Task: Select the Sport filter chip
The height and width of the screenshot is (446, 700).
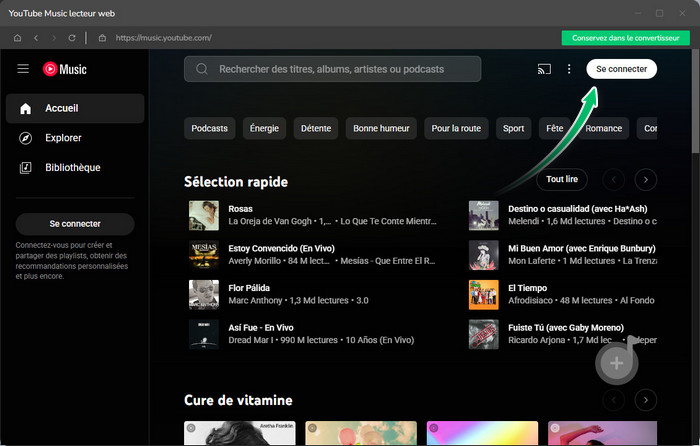Action: (513, 129)
